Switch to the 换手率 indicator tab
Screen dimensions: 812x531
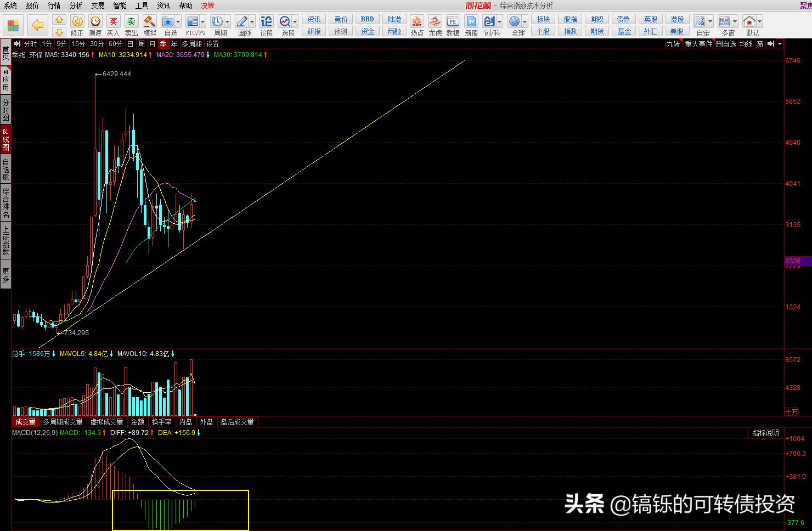162,422
